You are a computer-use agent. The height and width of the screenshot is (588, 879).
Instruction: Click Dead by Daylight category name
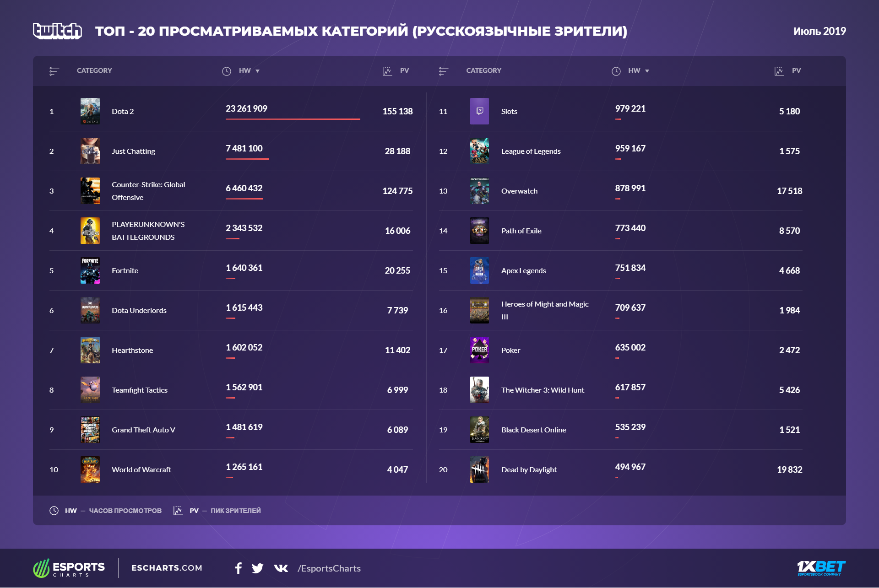[529, 469]
